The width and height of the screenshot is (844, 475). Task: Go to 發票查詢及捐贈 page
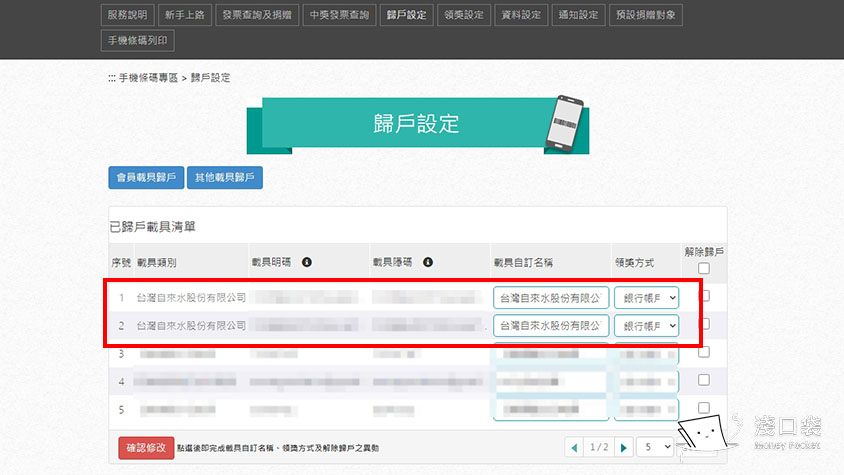[257, 15]
